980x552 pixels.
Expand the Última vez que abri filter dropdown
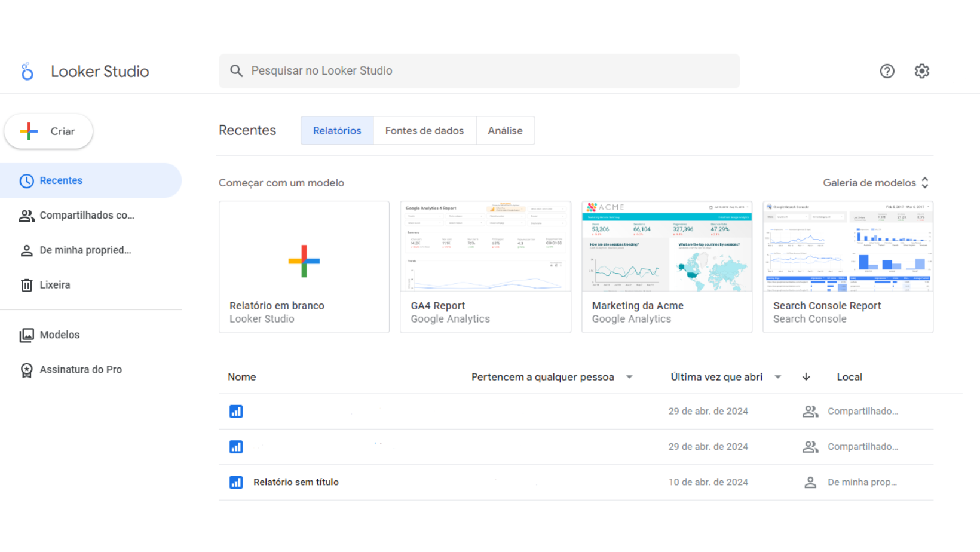click(x=778, y=376)
